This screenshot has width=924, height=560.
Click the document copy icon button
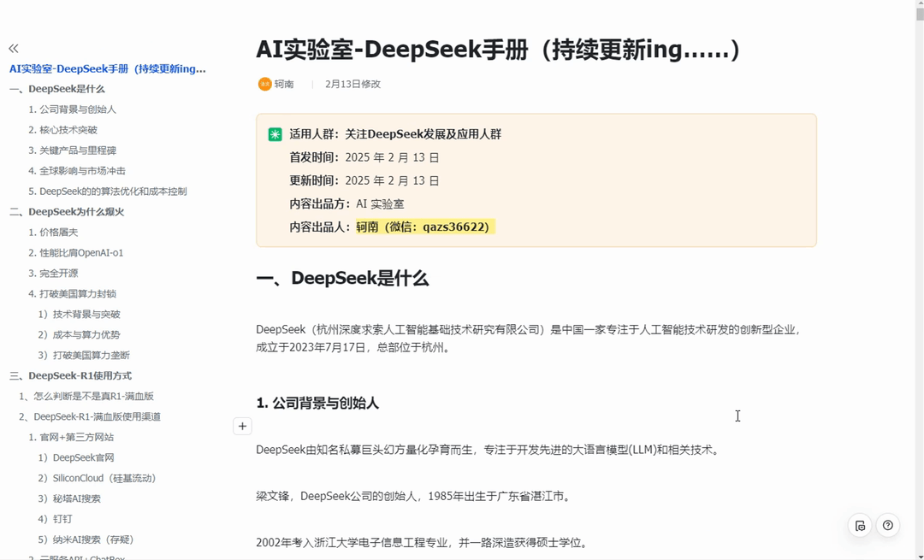click(860, 525)
